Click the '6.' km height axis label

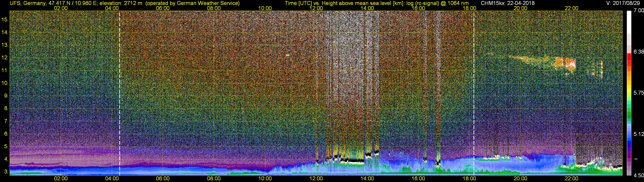[6, 134]
